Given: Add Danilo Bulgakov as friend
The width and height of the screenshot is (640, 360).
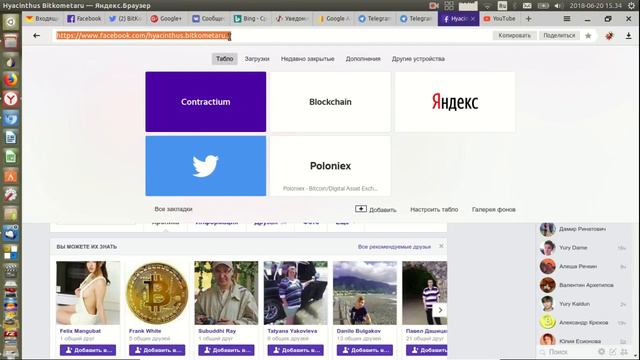Looking at the screenshot, I should [x=364, y=350].
